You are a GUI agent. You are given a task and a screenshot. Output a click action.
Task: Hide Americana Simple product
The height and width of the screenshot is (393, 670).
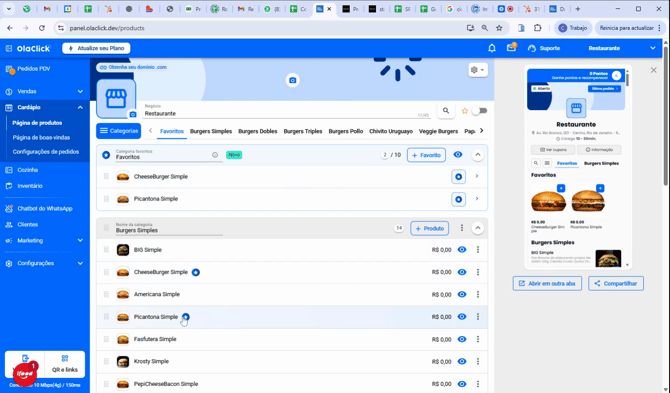click(462, 294)
